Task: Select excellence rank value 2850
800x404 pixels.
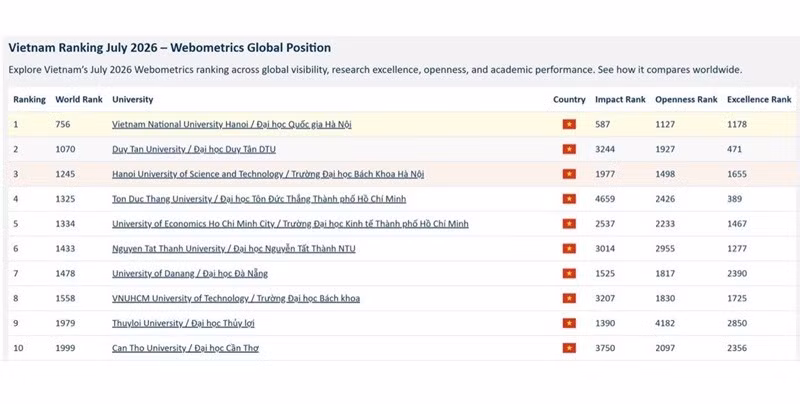Action: pos(737,323)
